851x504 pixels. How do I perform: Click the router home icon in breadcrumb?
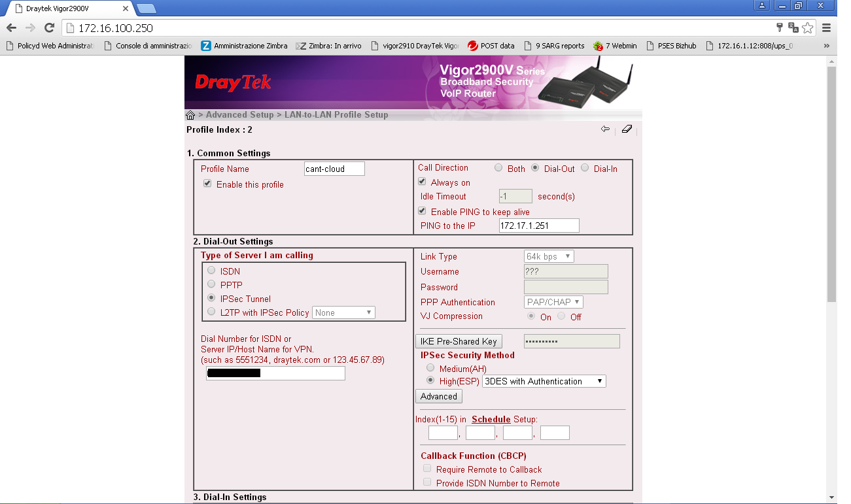click(190, 115)
